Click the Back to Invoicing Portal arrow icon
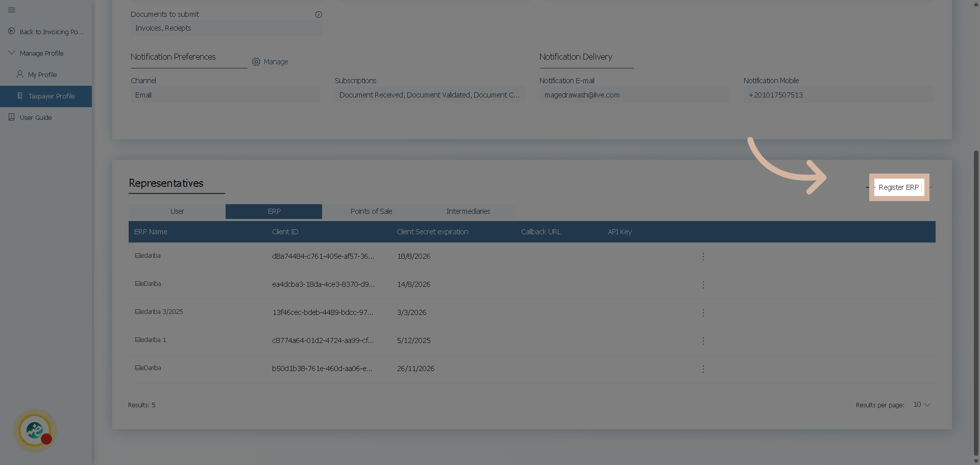The height and width of the screenshot is (465, 980). click(x=12, y=31)
